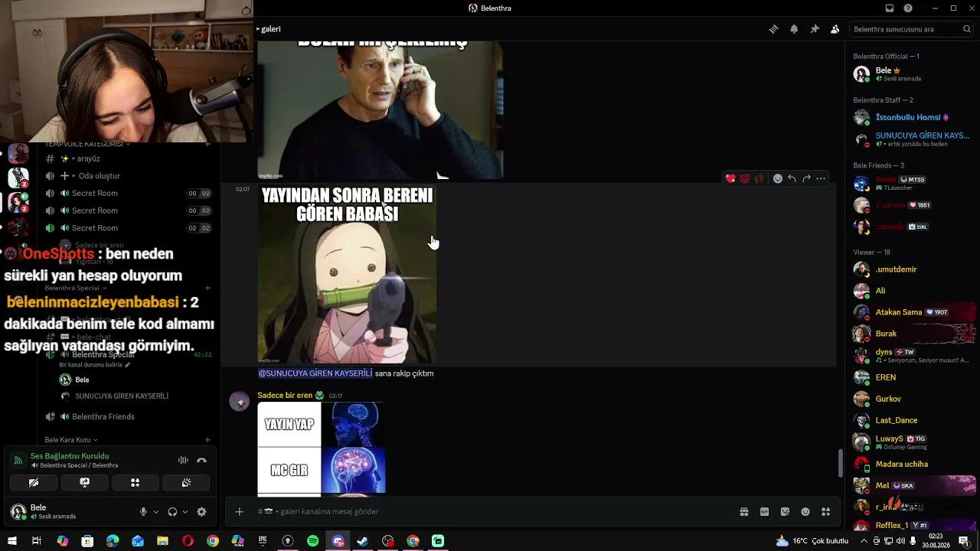Open the add reaction emoji picker
This screenshot has width=980, height=551.
[778, 178]
